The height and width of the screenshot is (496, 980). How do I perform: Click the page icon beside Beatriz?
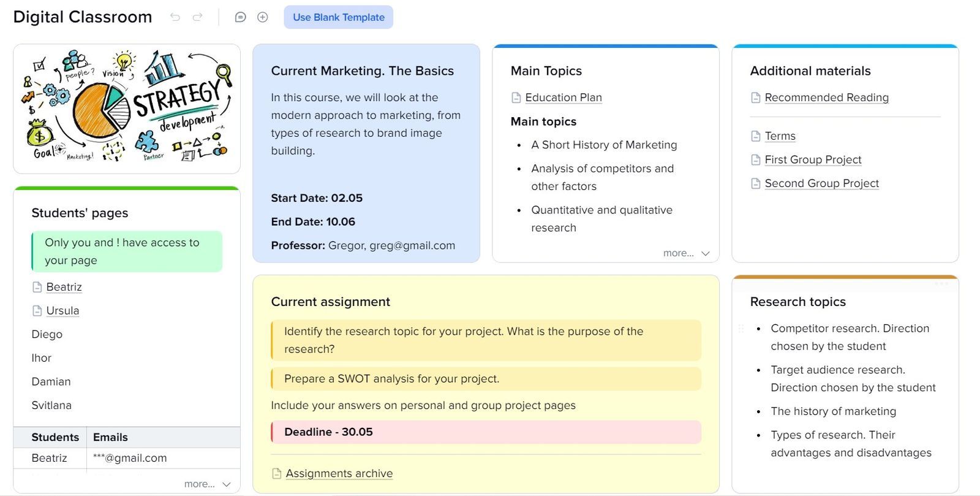(x=36, y=286)
